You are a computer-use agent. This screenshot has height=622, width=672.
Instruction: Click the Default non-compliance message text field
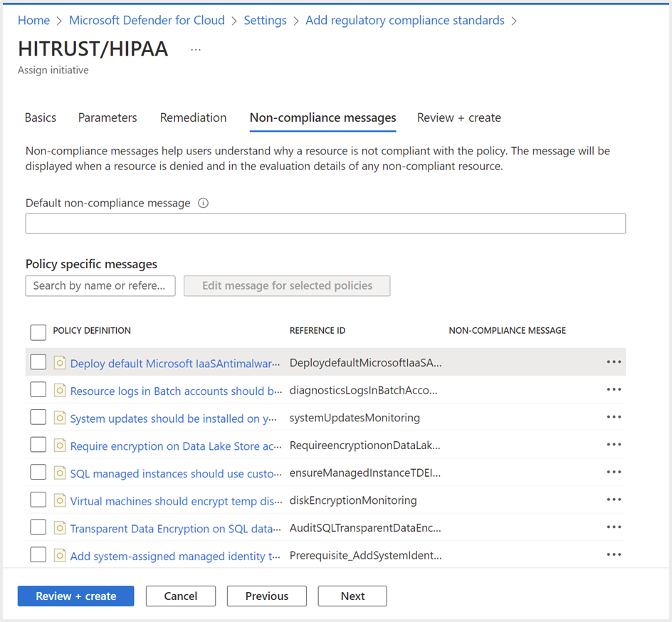pyautogui.click(x=325, y=224)
